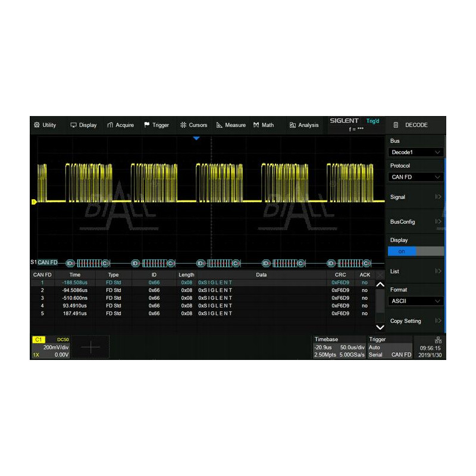
Task: Click the blue trigger position marker
Action: 196,138
